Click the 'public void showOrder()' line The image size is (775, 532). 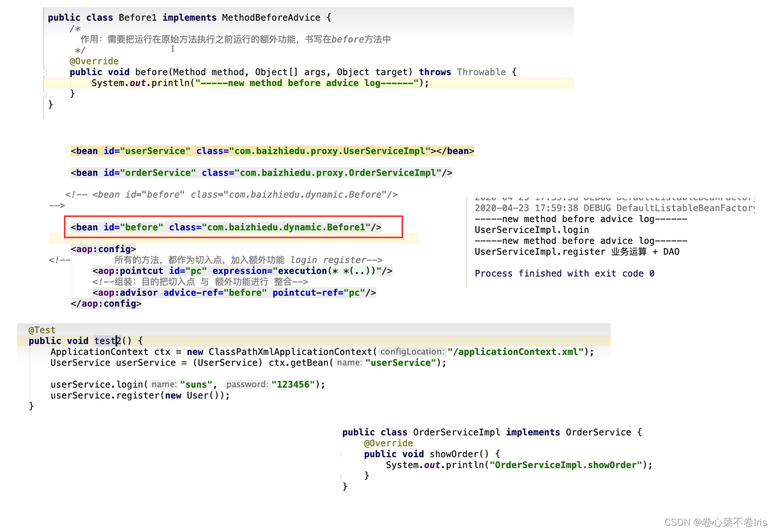coord(432,454)
